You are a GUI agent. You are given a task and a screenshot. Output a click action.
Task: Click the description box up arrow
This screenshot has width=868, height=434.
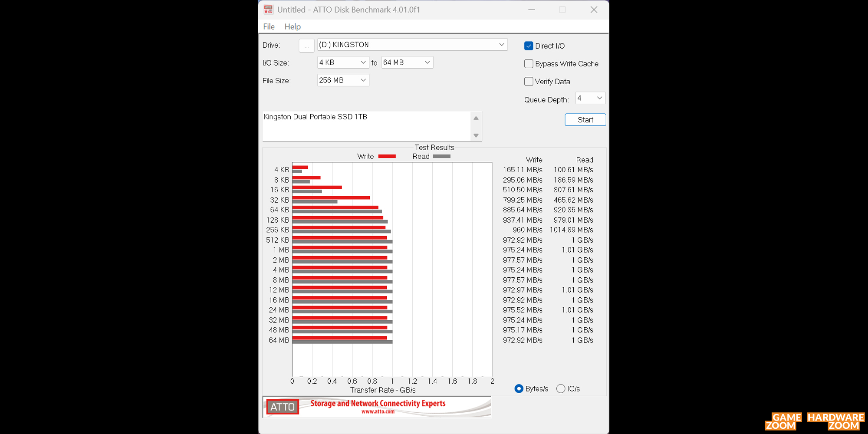tap(476, 118)
